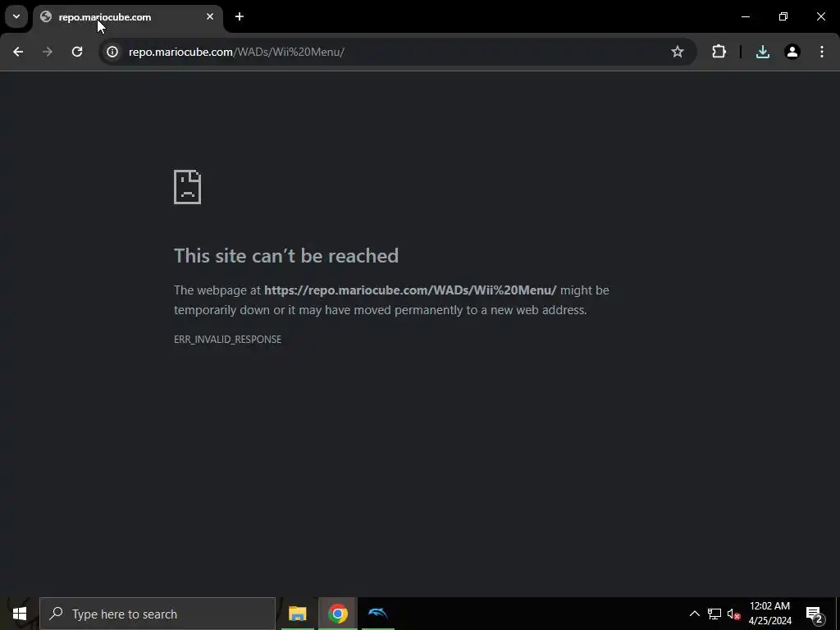Screen dimensions: 840x630
Task: Click the "This site can't be reached" heading
Action: coord(286,256)
